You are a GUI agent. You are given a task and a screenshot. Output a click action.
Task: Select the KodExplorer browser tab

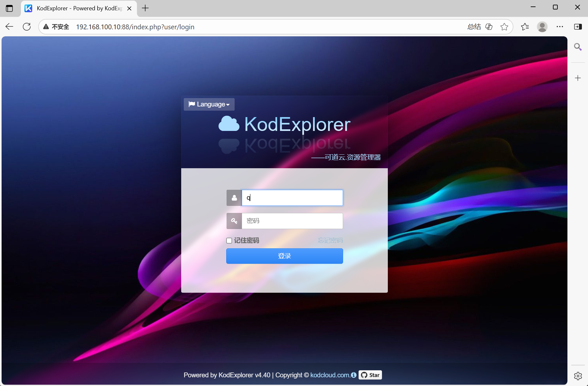pyautogui.click(x=79, y=8)
